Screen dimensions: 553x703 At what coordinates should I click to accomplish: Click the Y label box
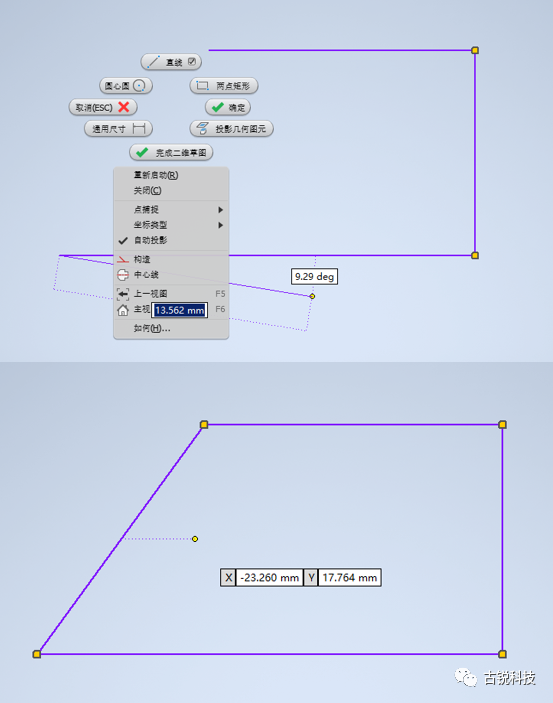click(311, 577)
